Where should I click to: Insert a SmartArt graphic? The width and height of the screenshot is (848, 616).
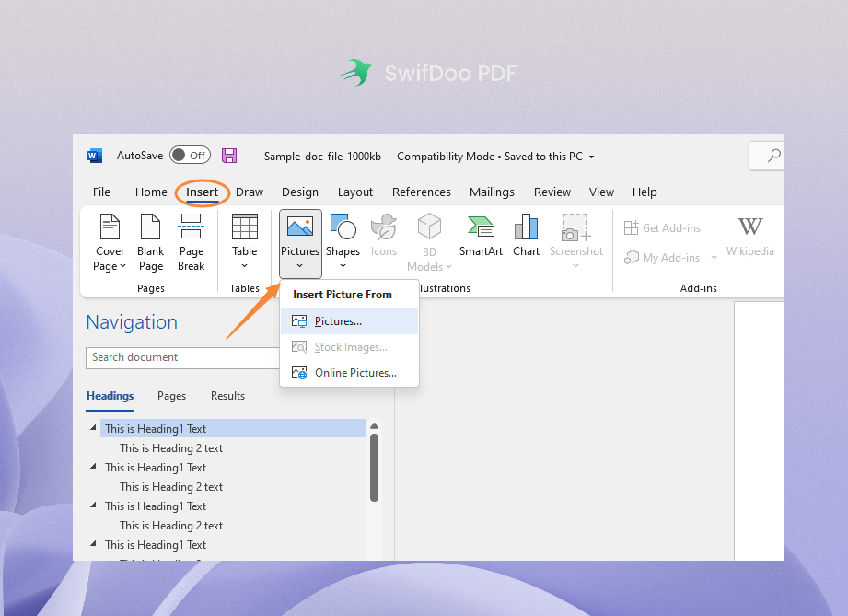(481, 236)
